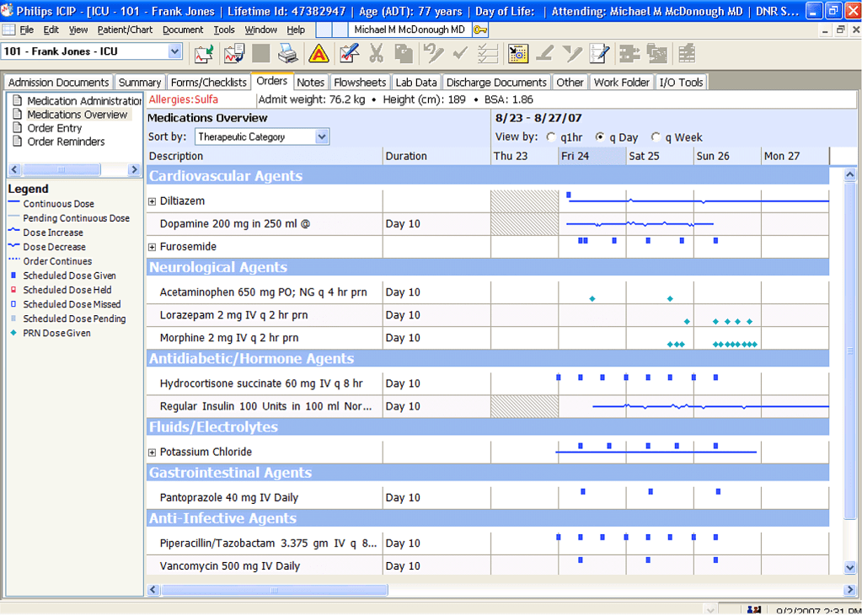Open Order Entry in left panel
Viewport: 862px width, 616px height.
coord(54,128)
